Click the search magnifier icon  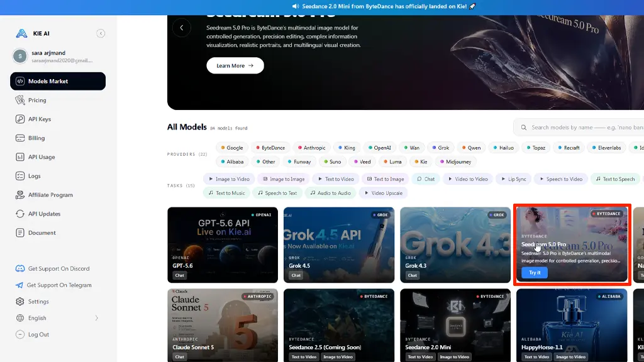point(524,127)
